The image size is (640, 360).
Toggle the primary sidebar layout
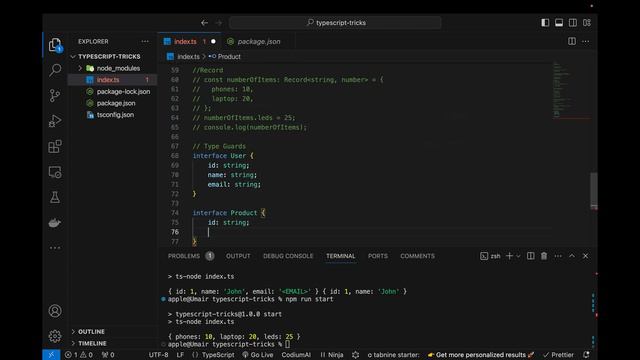click(x=545, y=23)
